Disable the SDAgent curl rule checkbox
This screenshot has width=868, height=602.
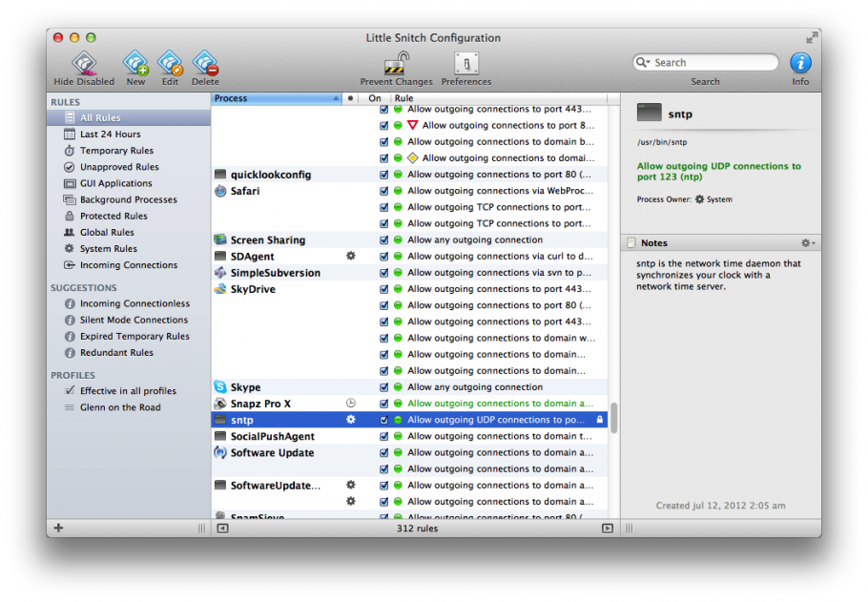(383, 257)
